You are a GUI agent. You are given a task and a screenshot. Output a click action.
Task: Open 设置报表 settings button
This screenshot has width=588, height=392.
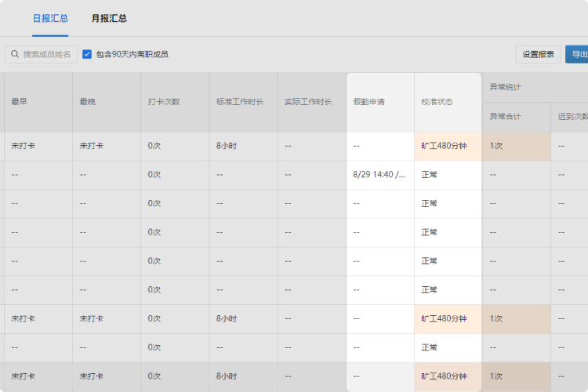(538, 54)
